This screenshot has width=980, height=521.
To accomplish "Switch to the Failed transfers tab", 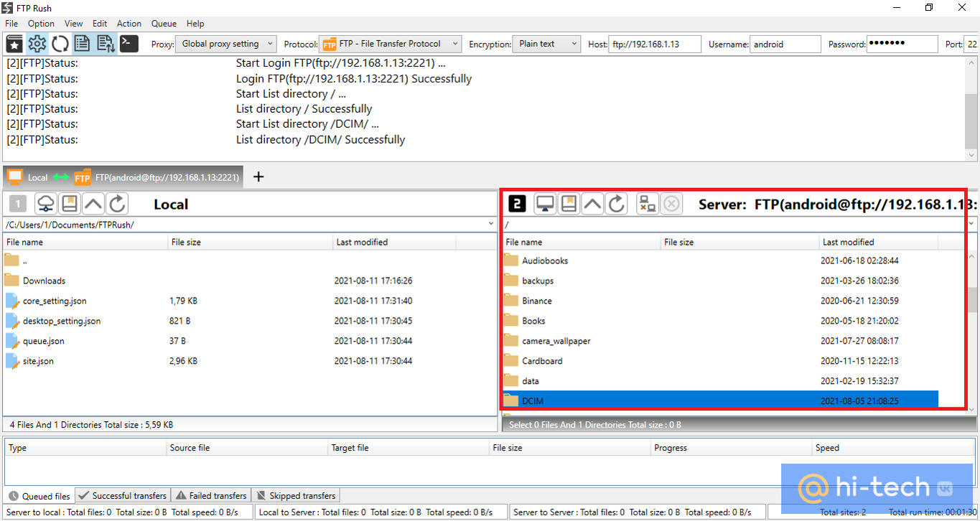I will pos(211,496).
